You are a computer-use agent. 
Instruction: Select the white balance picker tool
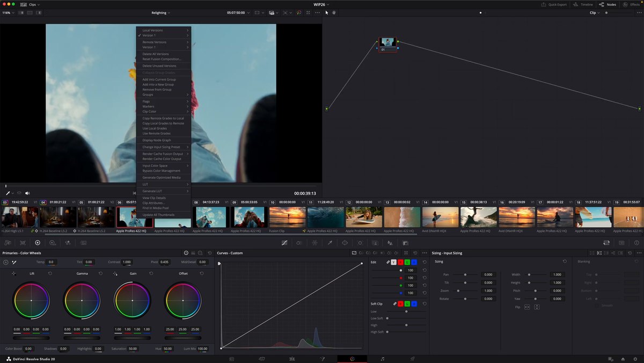click(x=14, y=262)
